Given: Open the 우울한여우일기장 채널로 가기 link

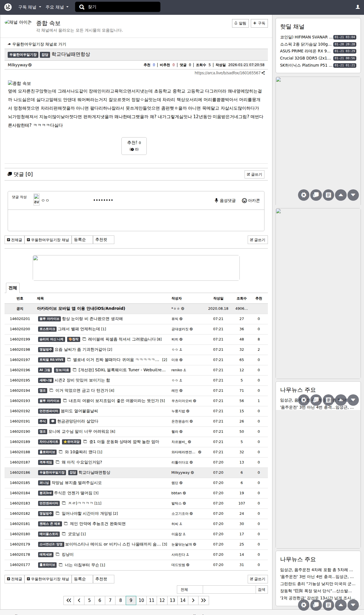Looking at the screenshot, I should pos(37,44).
